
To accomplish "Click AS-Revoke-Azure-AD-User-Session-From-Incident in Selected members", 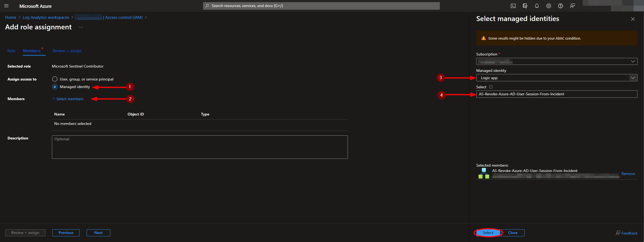I will [535, 171].
